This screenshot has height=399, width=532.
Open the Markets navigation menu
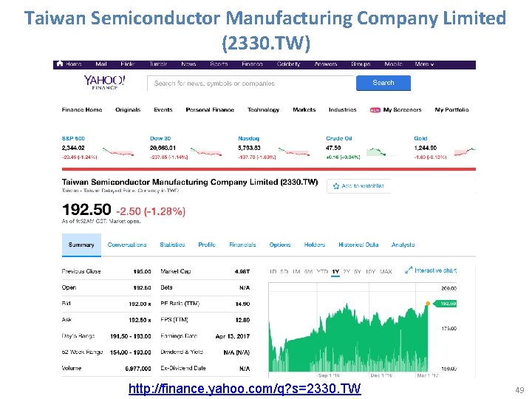tap(304, 110)
